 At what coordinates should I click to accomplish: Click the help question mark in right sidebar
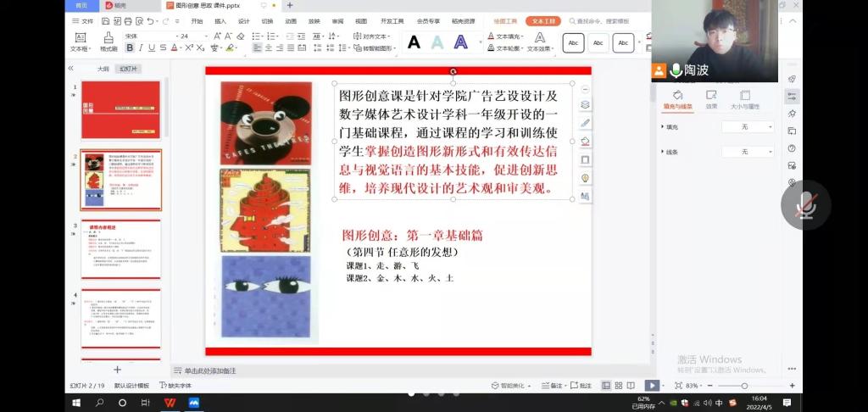[792, 148]
